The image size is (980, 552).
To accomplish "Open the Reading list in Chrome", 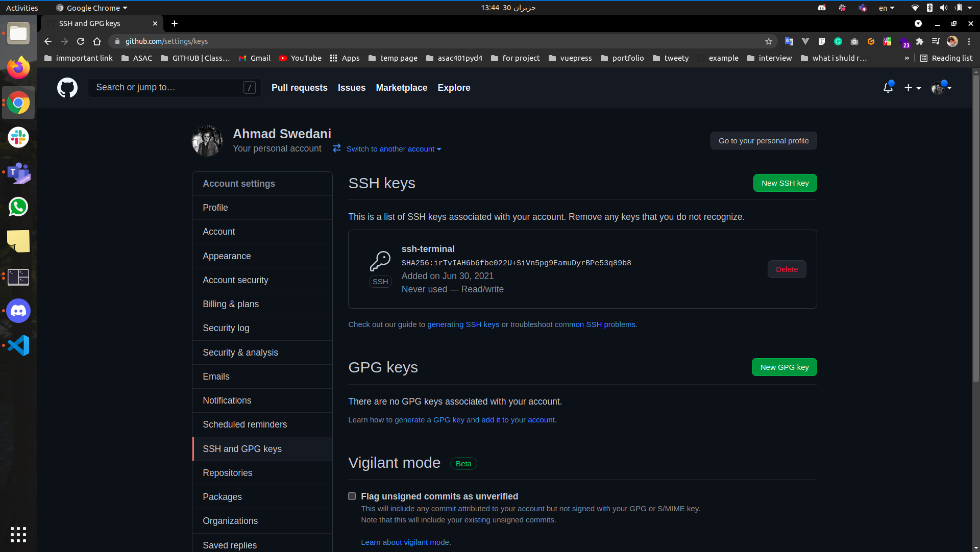I will [947, 58].
